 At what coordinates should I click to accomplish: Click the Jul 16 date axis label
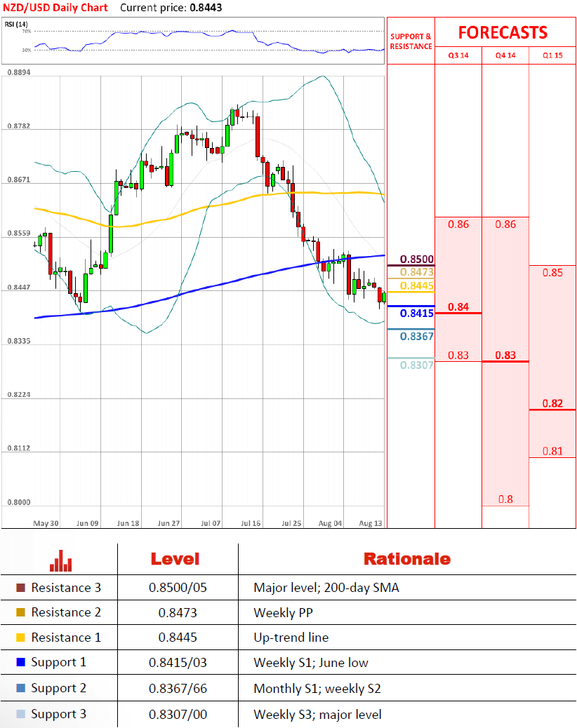tap(251, 523)
